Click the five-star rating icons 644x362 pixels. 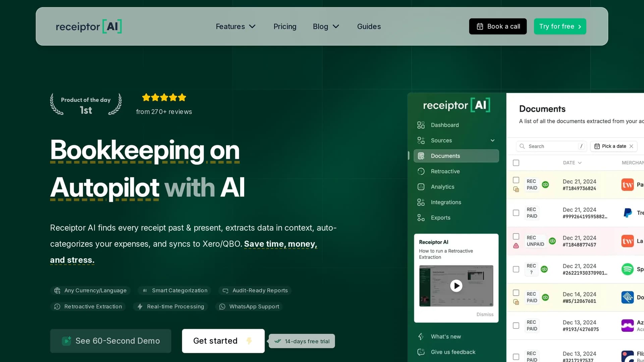(x=164, y=98)
